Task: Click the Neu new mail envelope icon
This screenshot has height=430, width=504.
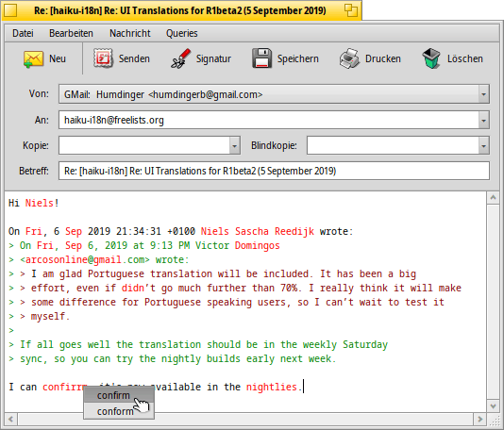Action: 33,58
